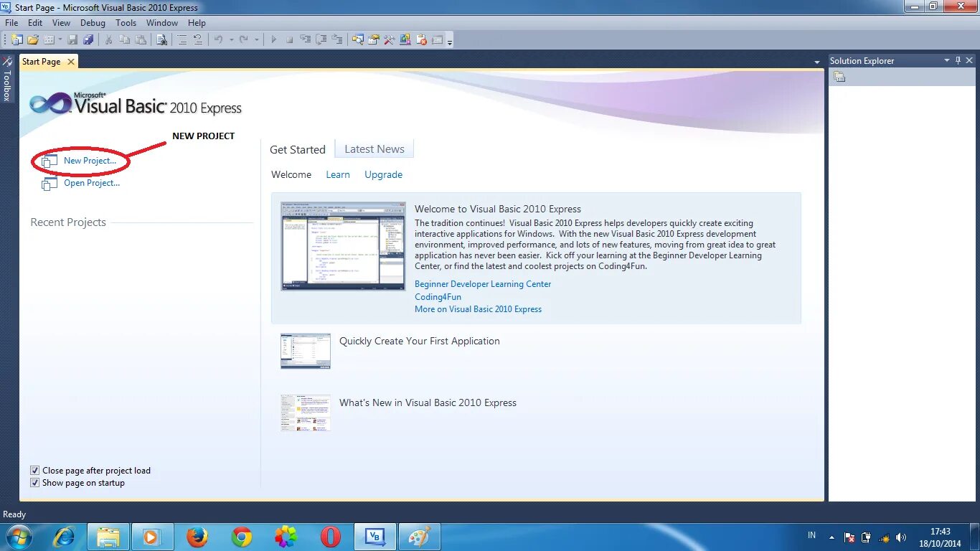Image resolution: width=980 pixels, height=551 pixels.
Task: Close the Start Page tab
Action: click(70, 62)
